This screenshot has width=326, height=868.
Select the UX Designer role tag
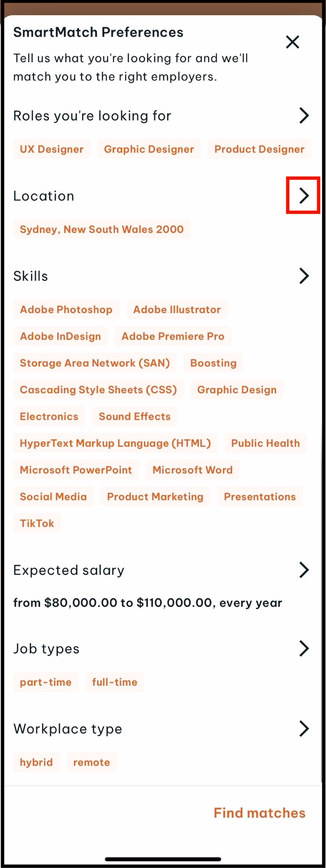pos(52,149)
